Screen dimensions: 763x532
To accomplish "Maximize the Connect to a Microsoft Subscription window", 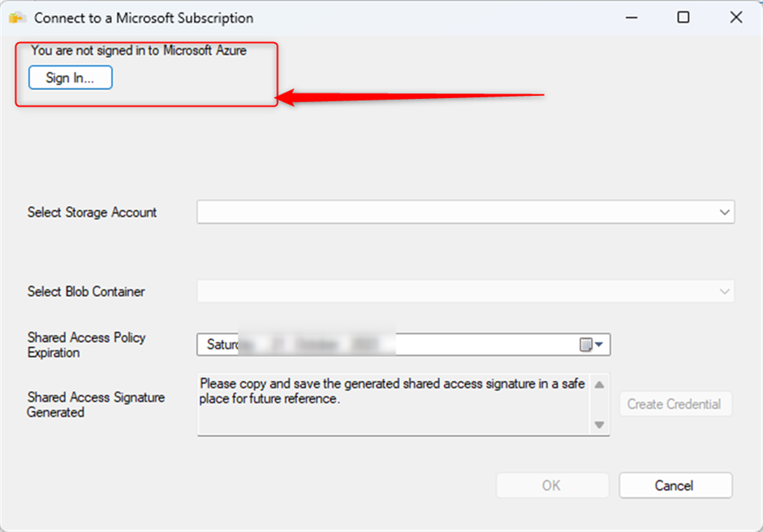I will pyautogui.click(x=683, y=18).
